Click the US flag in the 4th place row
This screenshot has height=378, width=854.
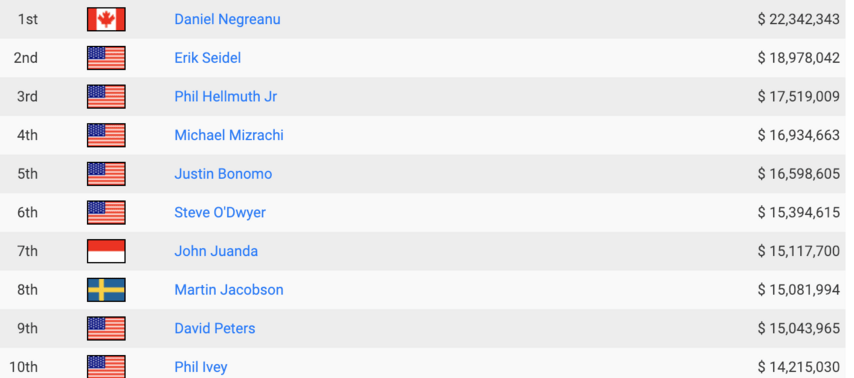pos(106,135)
